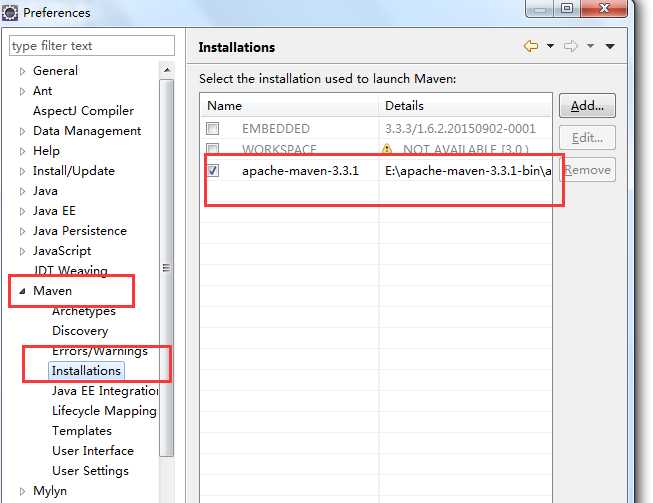Expand the Ant tree node

22,91
